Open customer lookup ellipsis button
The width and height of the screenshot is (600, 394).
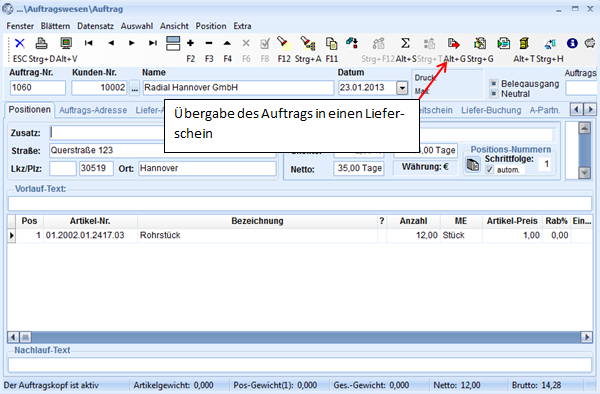click(134, 88)
